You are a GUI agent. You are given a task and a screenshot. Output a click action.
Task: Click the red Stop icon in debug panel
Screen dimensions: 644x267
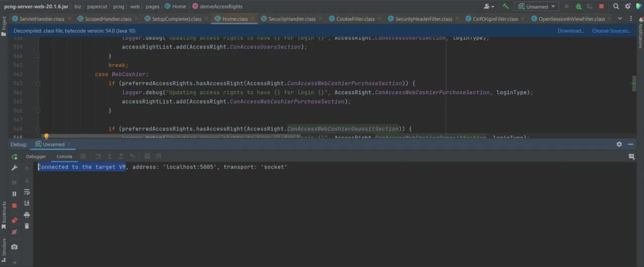point(14,206)
